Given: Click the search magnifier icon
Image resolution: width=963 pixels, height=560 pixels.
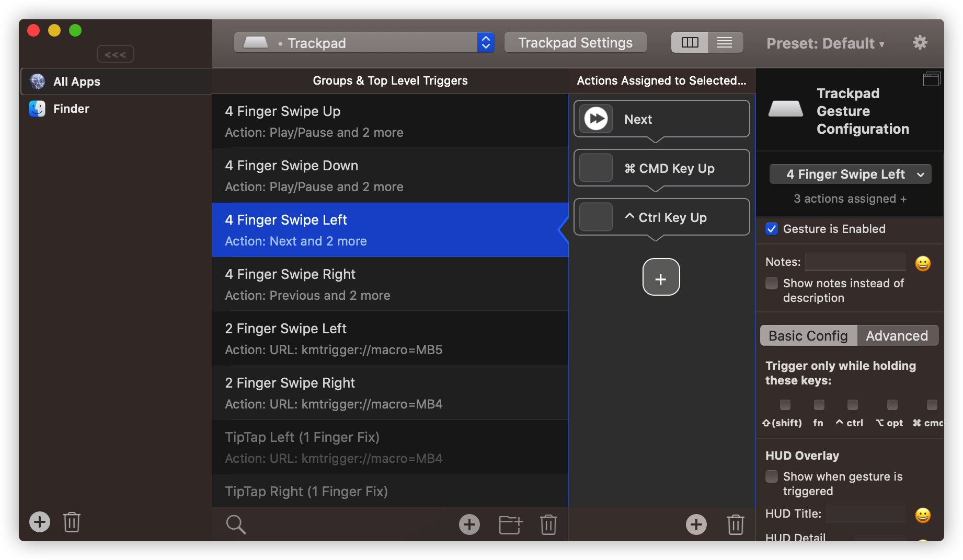Looking at the screenshot, I should pos(236,524).
